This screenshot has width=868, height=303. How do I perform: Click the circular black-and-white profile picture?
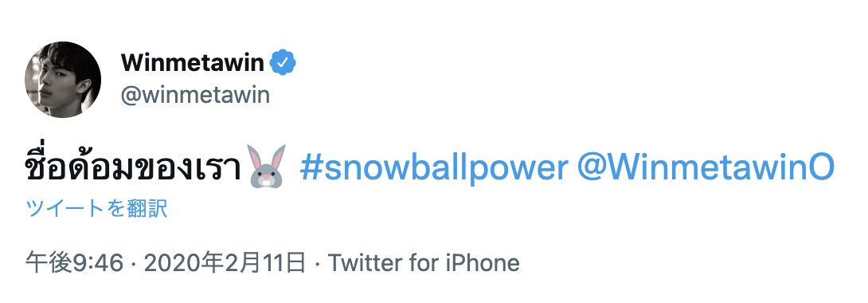[x=63, y=79]
